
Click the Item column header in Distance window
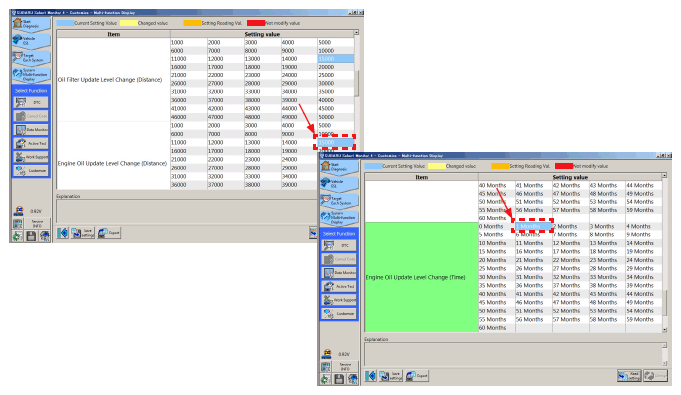pos(113,34)
